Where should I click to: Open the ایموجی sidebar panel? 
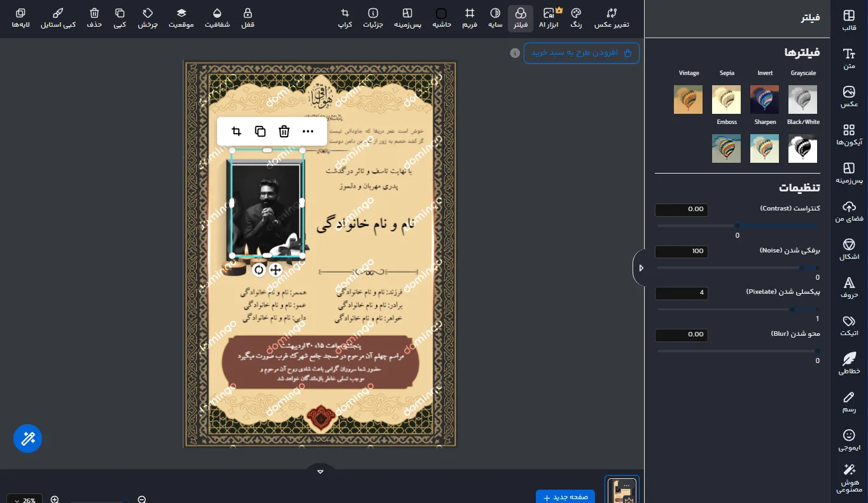849,439
